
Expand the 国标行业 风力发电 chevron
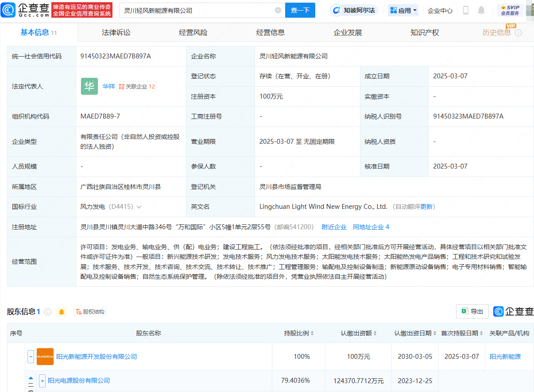139,207
